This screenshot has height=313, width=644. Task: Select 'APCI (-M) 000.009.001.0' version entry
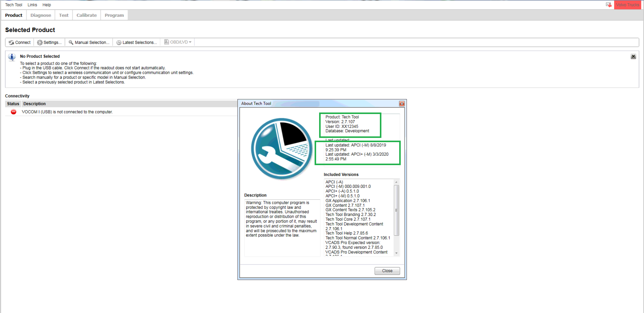click(348, 187)
